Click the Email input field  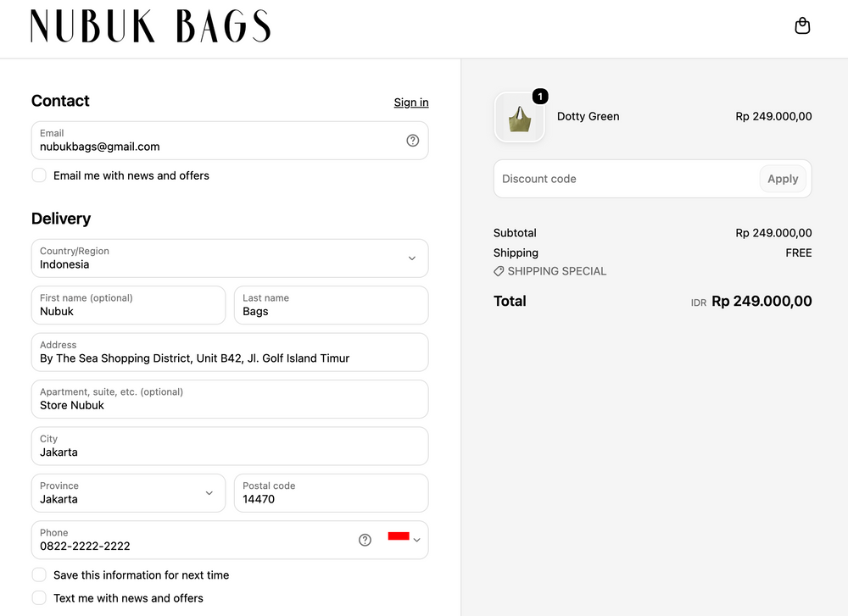tap(230, 141)
